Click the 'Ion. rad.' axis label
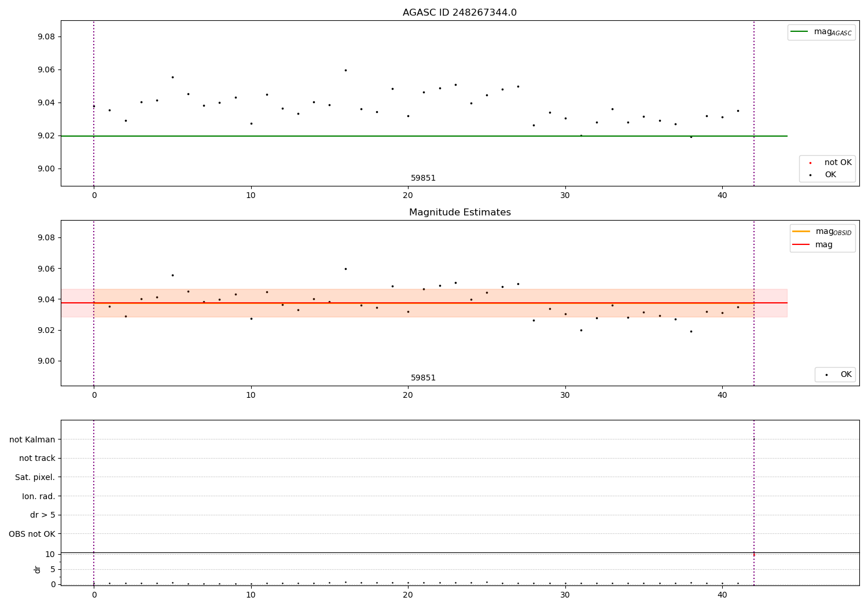 coord(39,497)
